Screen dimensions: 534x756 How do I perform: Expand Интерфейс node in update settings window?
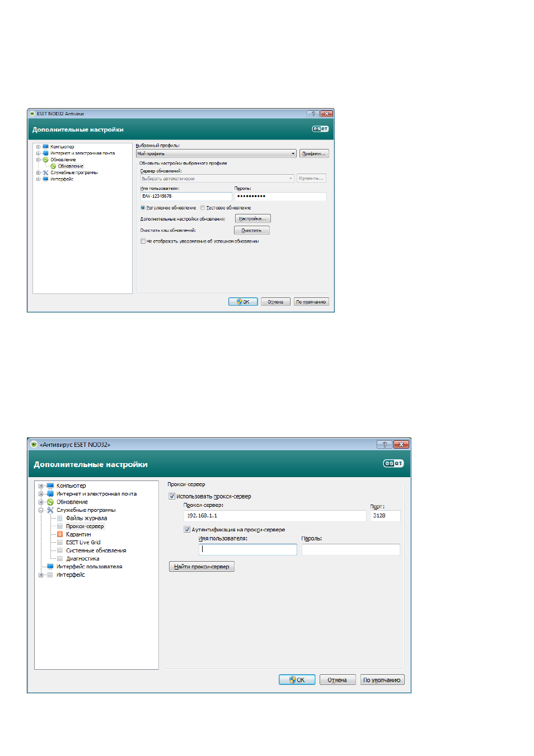[38, 179]
